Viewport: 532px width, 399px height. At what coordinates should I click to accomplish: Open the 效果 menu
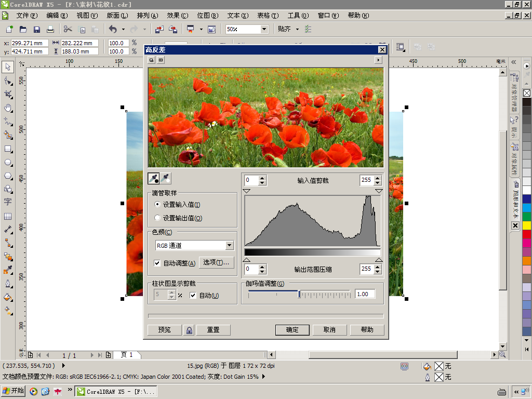click(178, 16)
